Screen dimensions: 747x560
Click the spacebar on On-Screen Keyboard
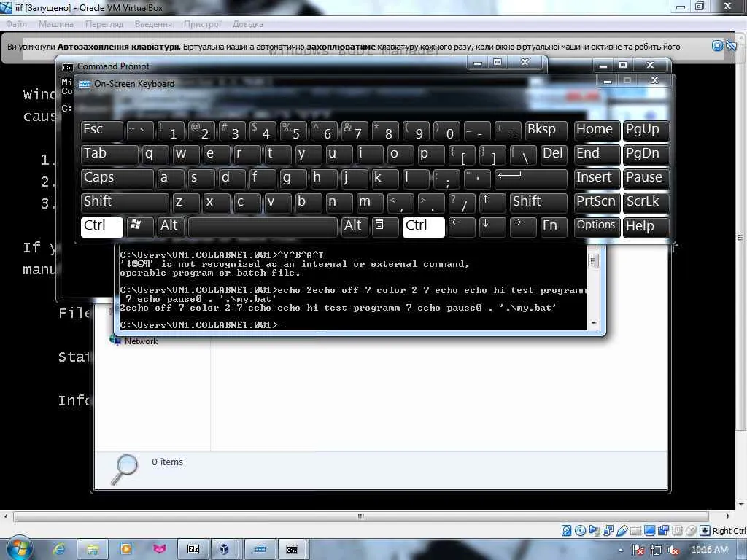(263, 227)
